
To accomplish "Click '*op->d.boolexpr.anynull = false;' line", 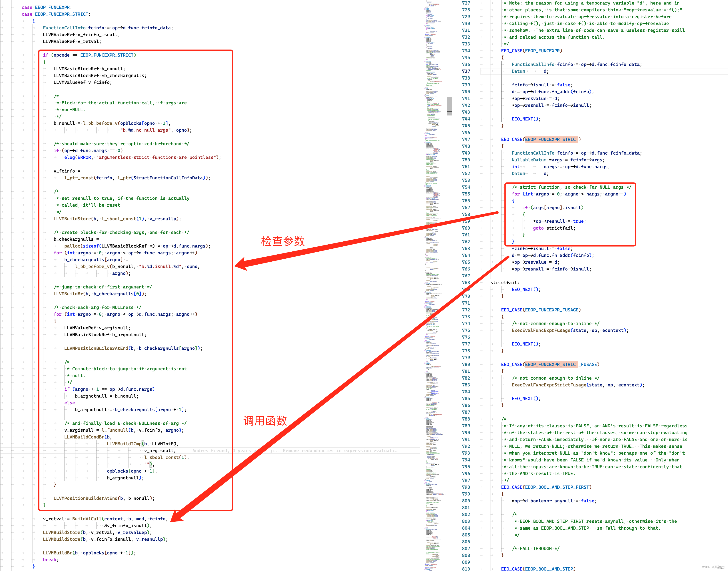I will pos(554,501).
